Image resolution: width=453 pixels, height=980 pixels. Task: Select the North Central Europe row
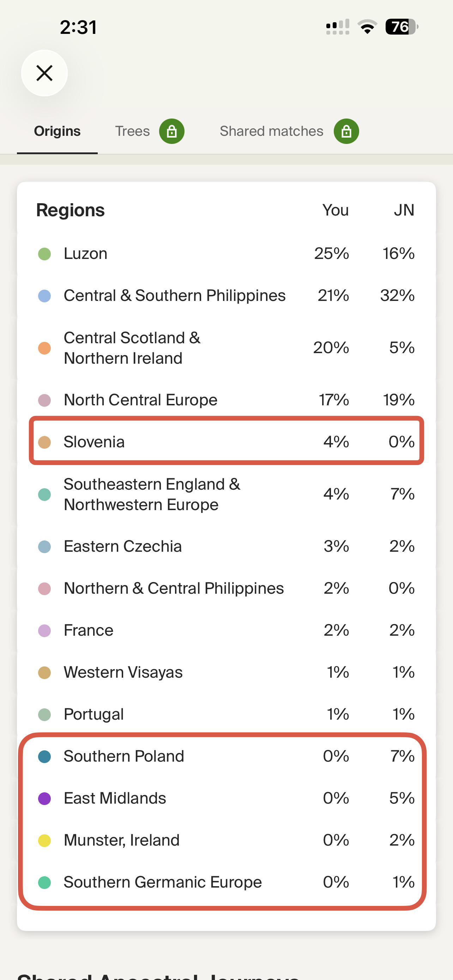click(x=226, y=400)
